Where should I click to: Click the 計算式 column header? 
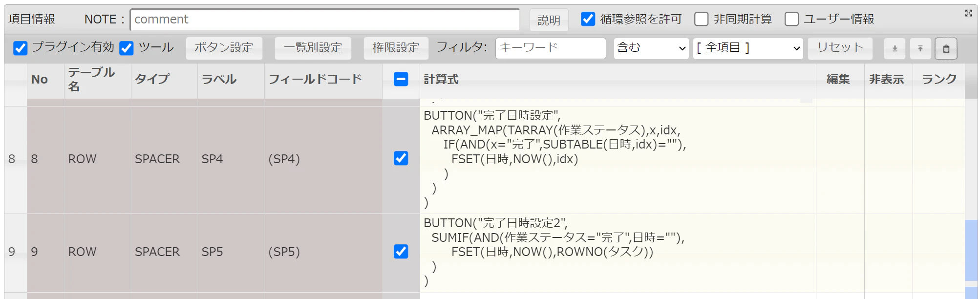(618, 81)
